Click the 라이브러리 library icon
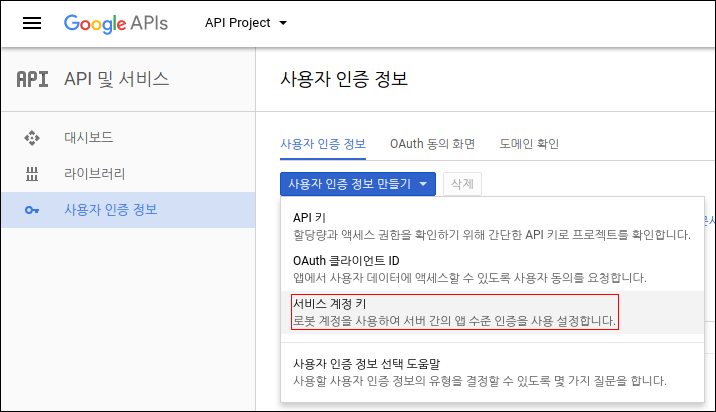 pyautogui.click(x=32, y=174)
